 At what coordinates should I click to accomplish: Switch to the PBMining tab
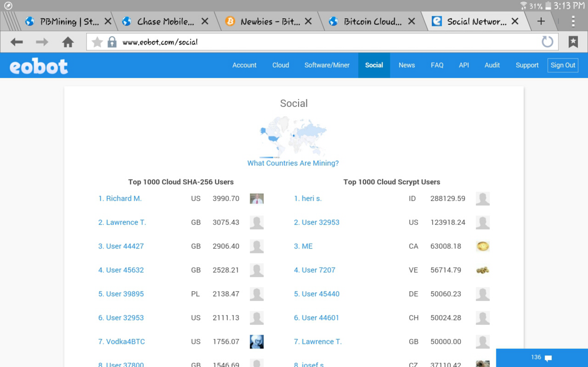pyautogui.click(x=63, y=21)
